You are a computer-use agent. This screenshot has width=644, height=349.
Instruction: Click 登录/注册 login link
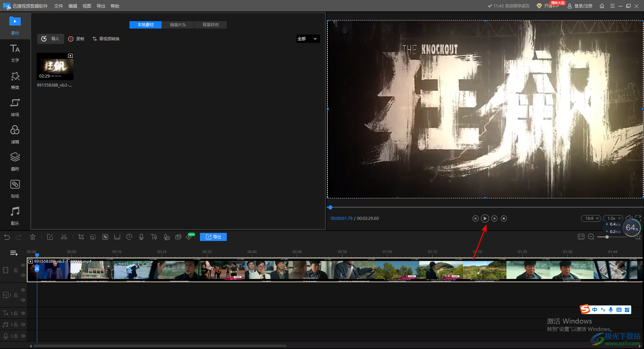pyautogui.click(x=580, y=6)
